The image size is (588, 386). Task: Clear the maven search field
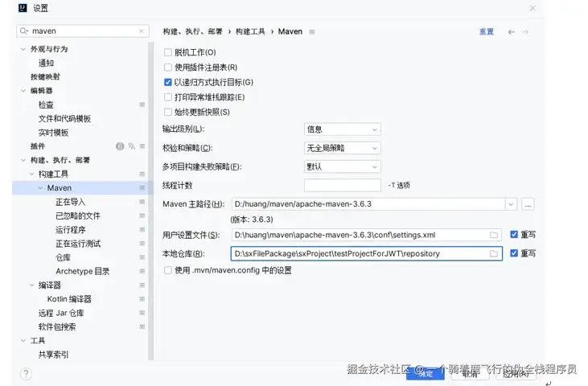click(x=142, y=31)
